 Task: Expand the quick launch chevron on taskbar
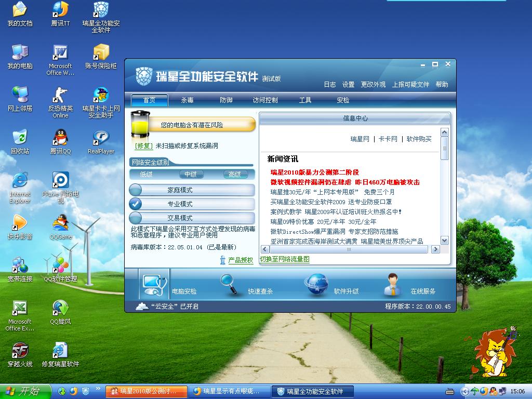(x=98, y=389)
